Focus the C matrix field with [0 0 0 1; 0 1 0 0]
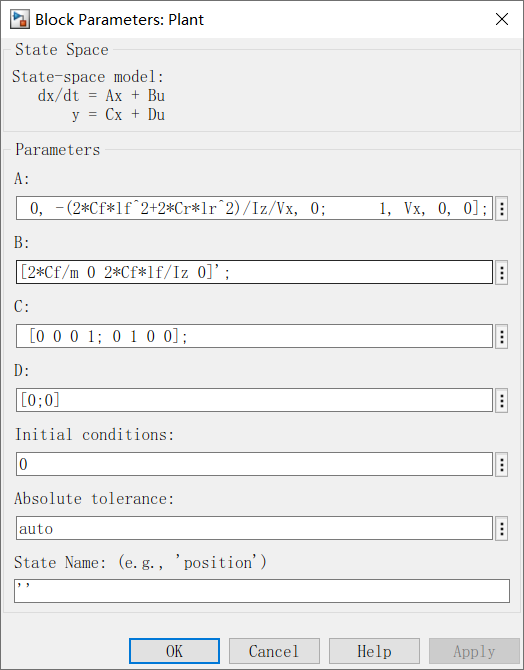The width and height of the screenshot is (524, 670). coord(254,336)
